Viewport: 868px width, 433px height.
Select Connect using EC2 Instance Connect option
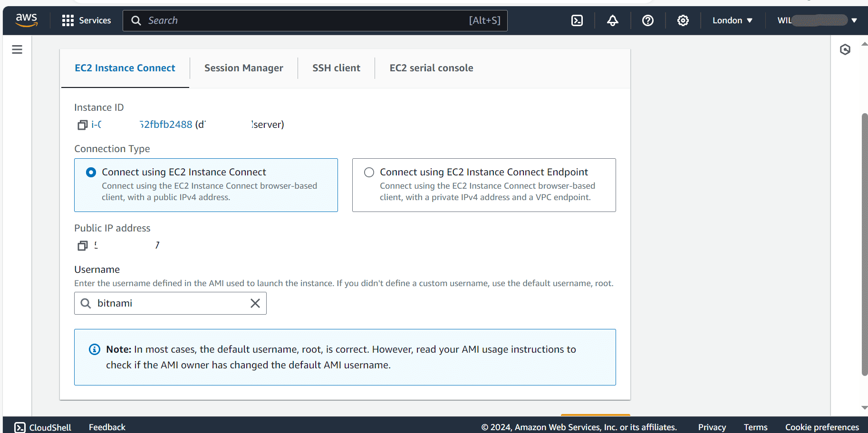click(91, 172)
